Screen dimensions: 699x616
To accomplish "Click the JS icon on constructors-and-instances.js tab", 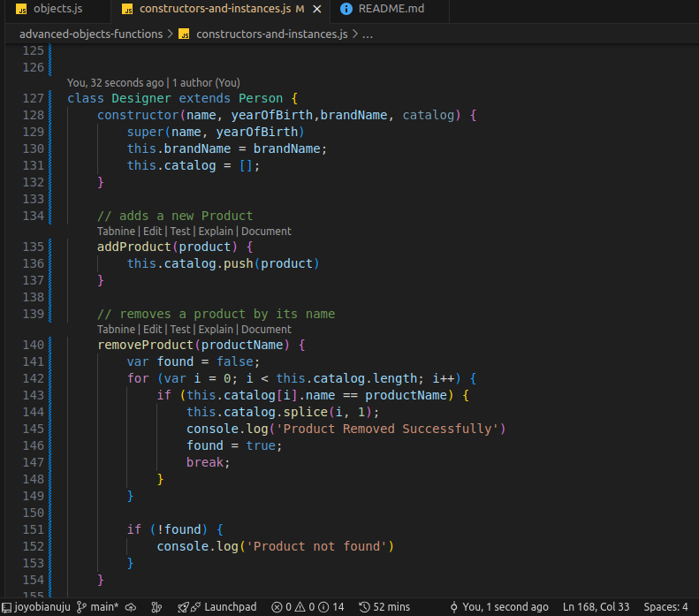I will coord(127,10).
